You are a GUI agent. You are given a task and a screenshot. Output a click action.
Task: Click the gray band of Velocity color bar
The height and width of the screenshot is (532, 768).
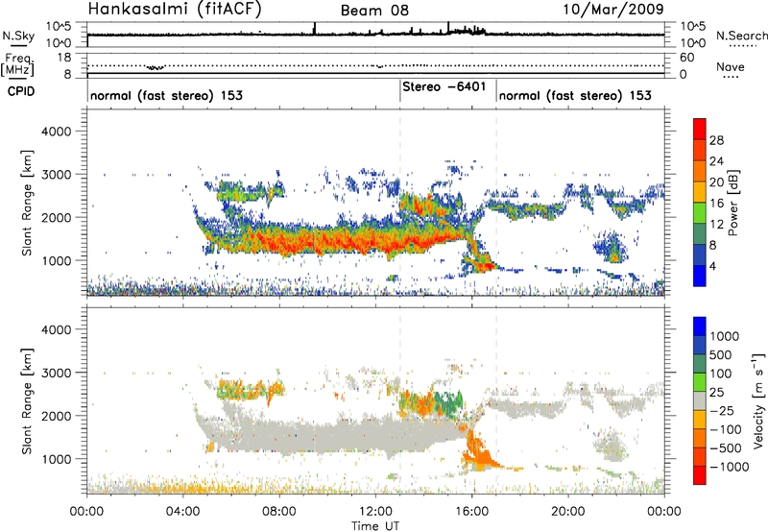pyautogui.click(x=700, y=401)
